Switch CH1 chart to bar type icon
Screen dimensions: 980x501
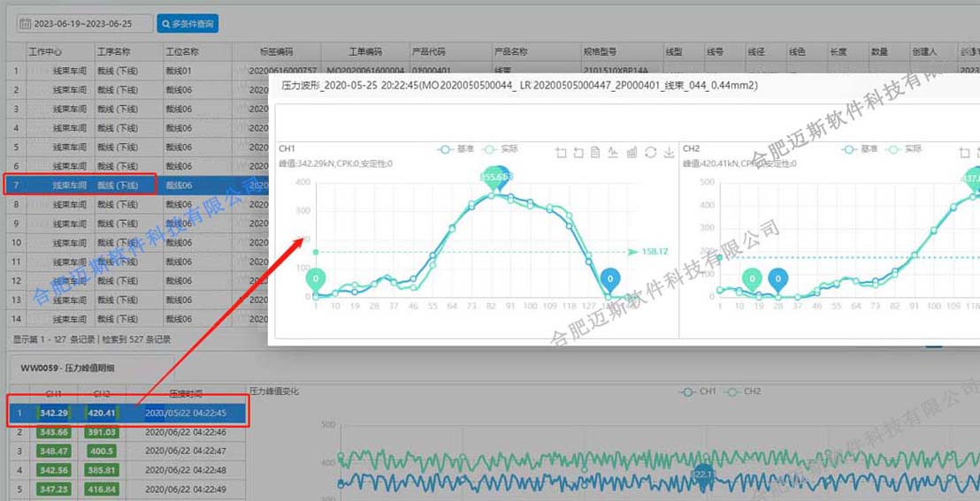coord(632,152)
